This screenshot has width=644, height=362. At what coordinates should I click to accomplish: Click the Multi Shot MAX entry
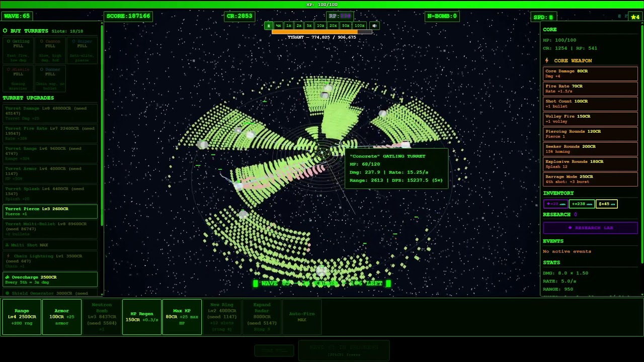(x=50, y=245)
